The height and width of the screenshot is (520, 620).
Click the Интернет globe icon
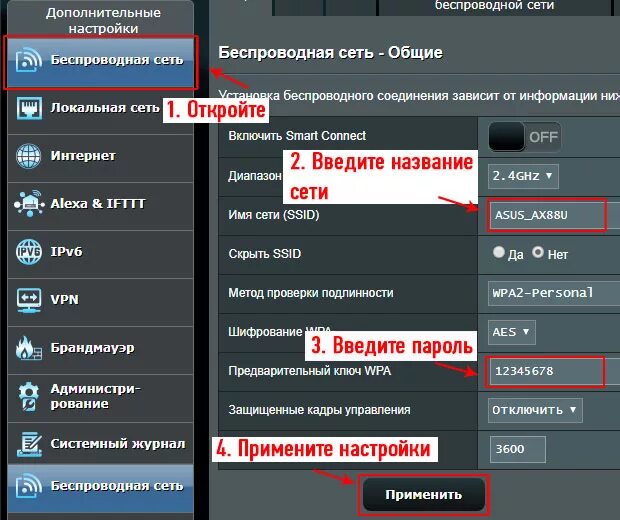click(x=28, y=156)
